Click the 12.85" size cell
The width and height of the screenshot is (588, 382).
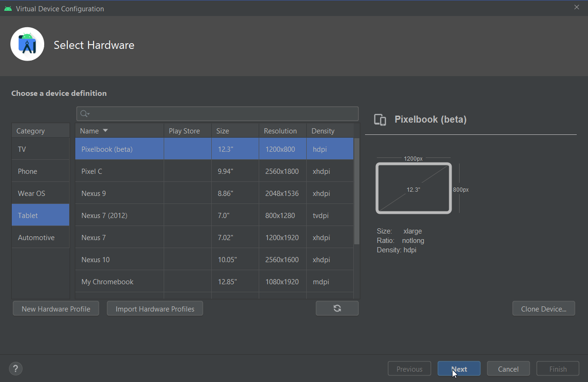point(235,281)
